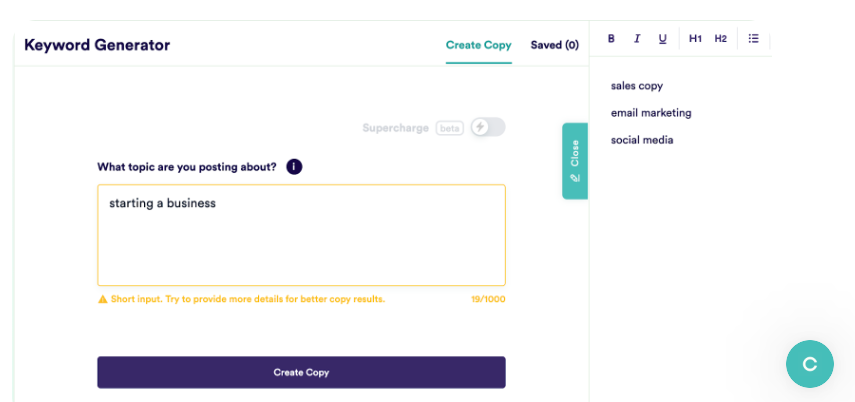Click the "social media" line in editor
Screen dimensions: 855x402
642,140
